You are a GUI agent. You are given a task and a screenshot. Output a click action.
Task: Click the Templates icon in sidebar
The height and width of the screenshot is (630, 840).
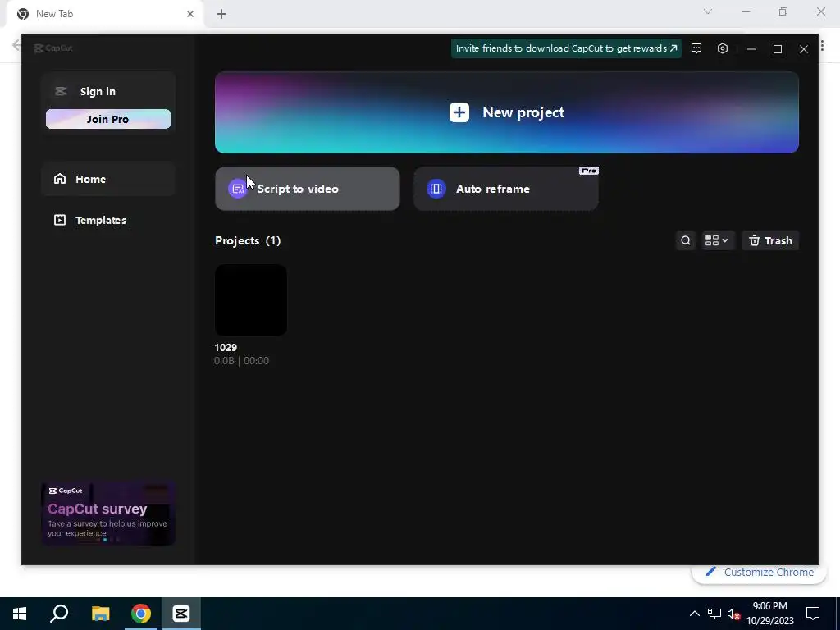click(60, 220)
